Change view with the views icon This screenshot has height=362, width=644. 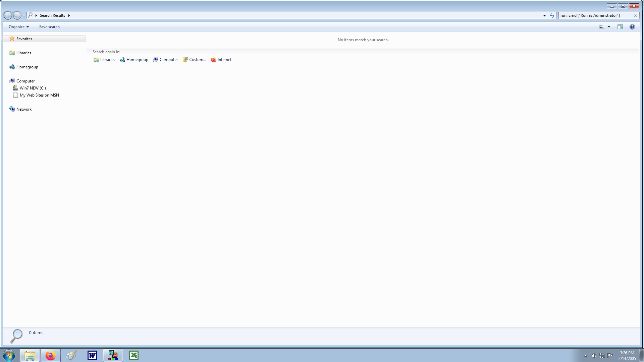[602, 27]
